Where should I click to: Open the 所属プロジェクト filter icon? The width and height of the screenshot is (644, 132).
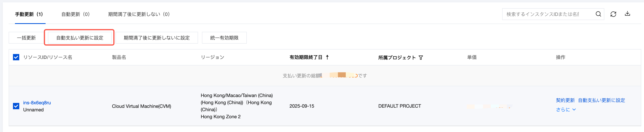coord(421,58)
